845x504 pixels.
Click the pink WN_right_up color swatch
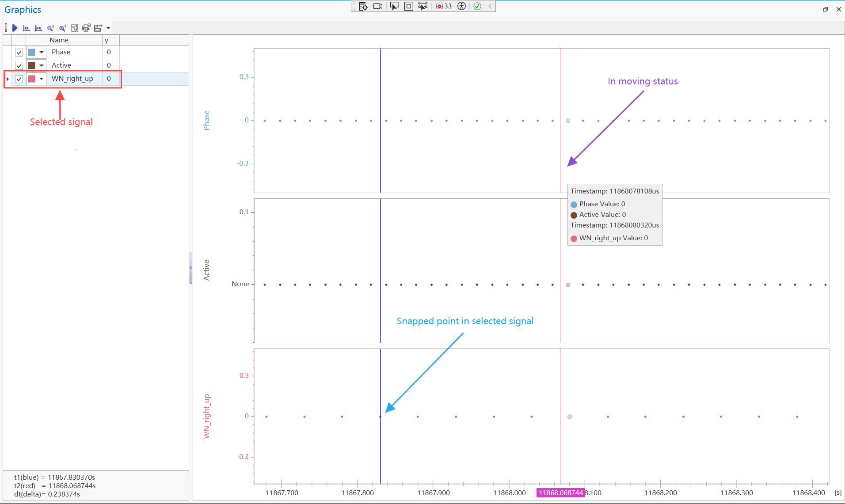click(32, 79)
